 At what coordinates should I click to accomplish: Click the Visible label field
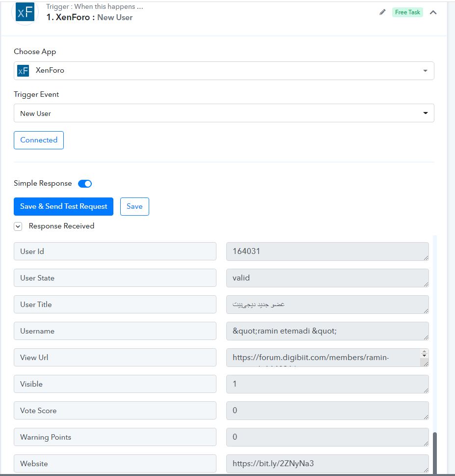point(115,384)
